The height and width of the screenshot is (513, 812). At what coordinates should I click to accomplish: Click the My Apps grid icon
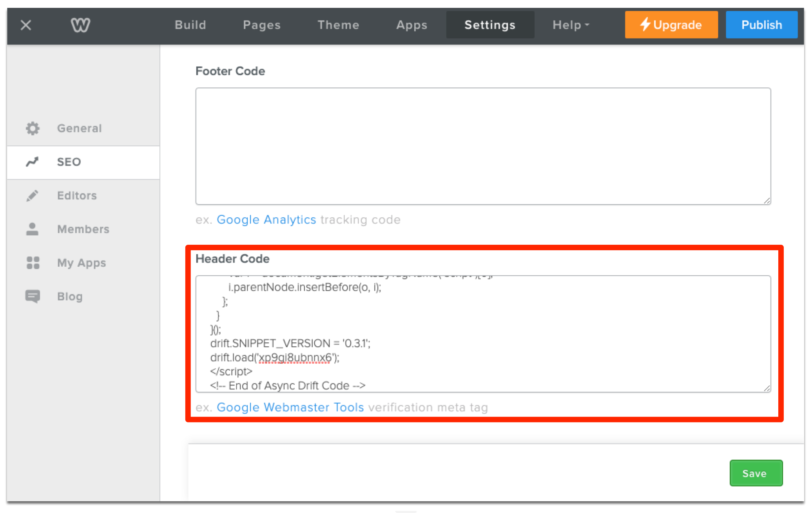pyautogui.click(x=33, y=263)
